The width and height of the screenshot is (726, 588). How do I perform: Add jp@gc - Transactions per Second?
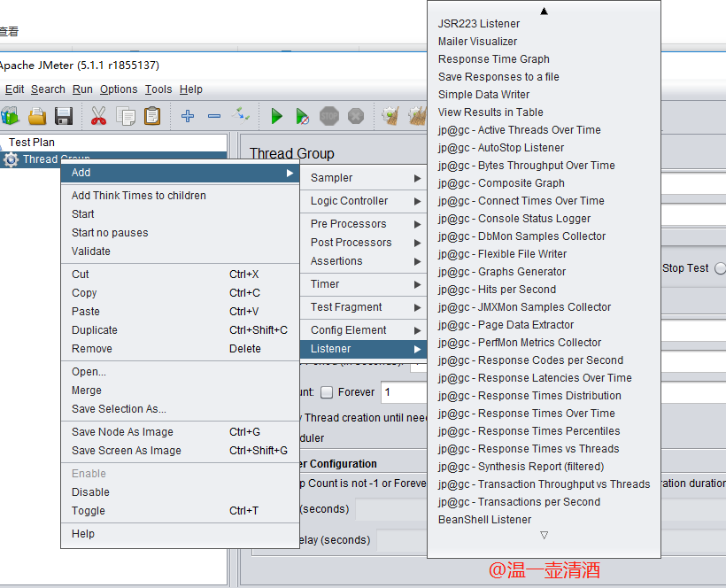coord(544,502)
